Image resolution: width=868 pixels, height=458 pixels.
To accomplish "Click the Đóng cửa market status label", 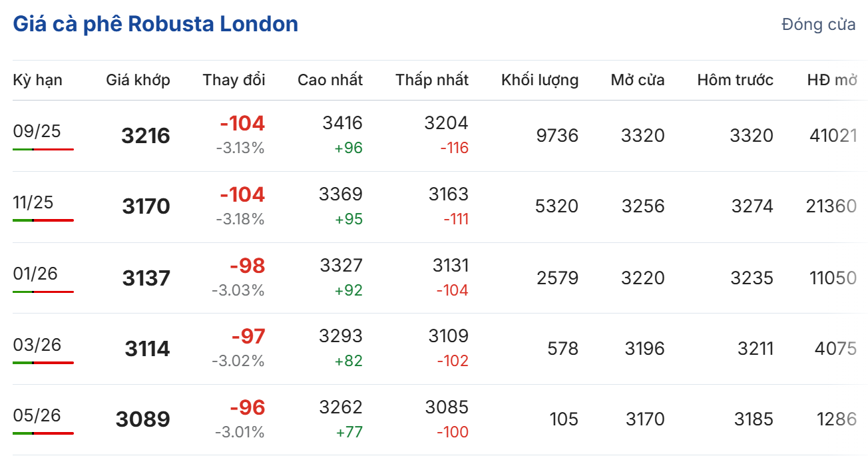I will [818, 25].
